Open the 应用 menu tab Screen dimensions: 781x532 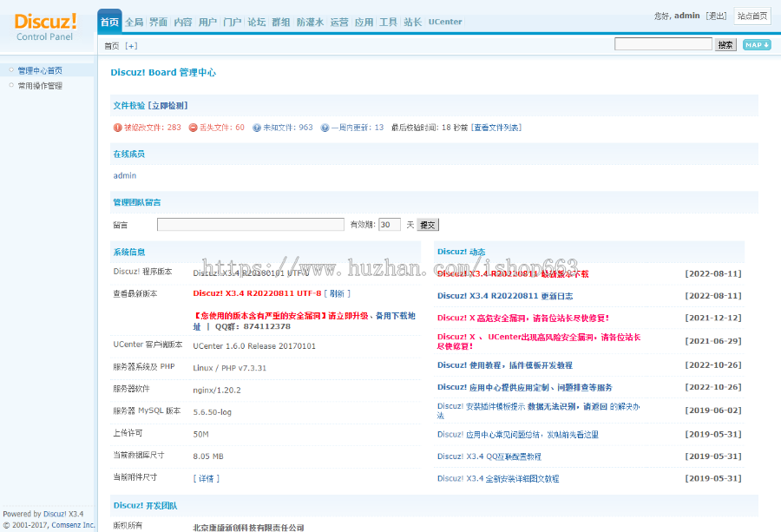pyautogui.click(x=364, y=22)
